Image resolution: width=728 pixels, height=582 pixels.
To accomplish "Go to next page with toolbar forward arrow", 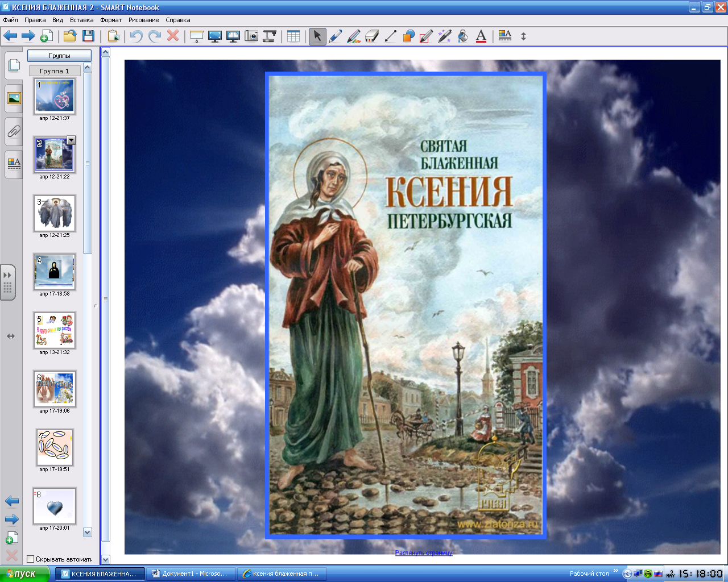I will pyautogui.click(x=28, y=36).
